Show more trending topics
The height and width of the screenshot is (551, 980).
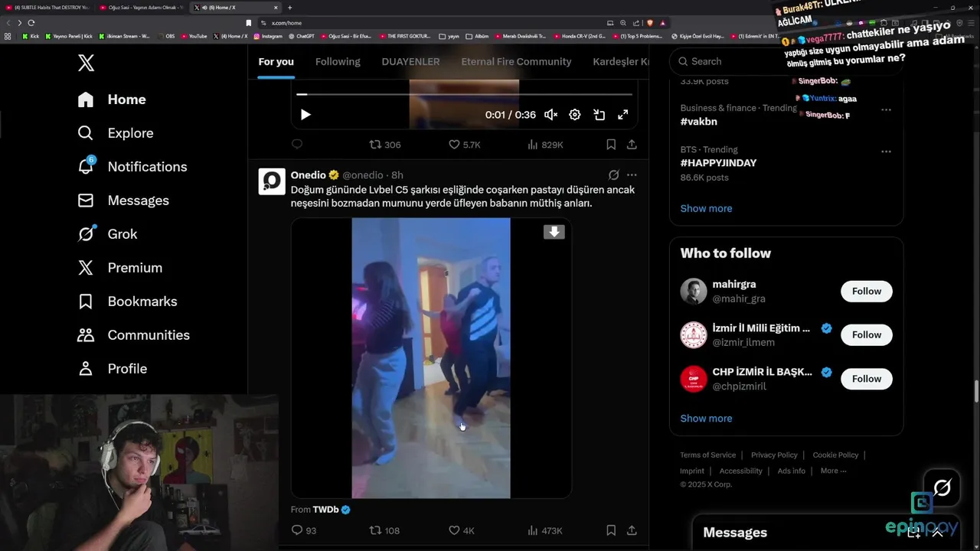pyautogui.click(x=706, y=208)
